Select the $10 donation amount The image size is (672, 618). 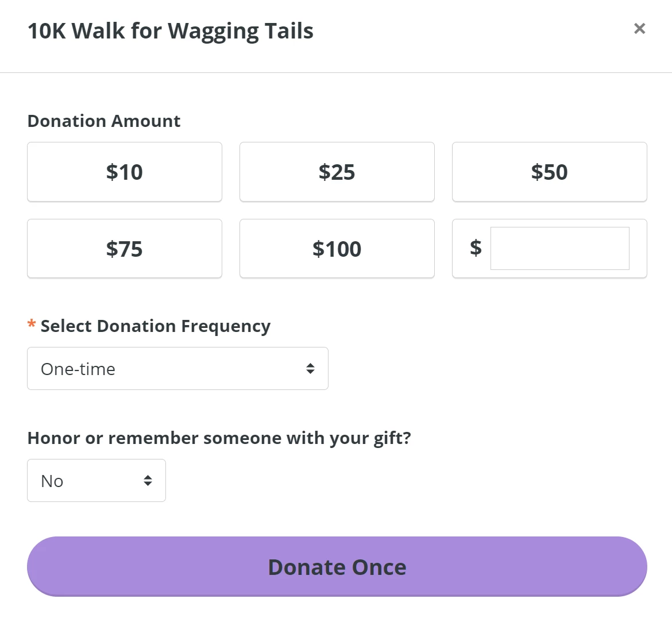tap(124, 172)
